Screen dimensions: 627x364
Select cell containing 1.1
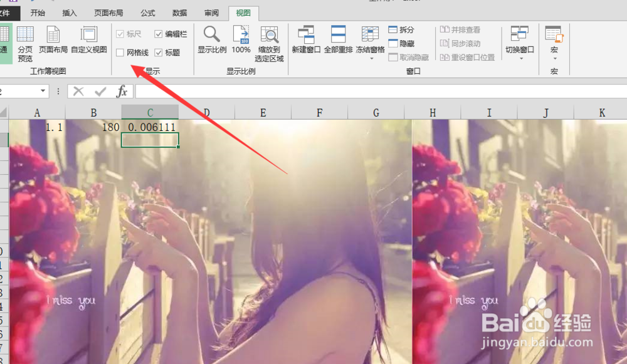[x=37, y=127]
